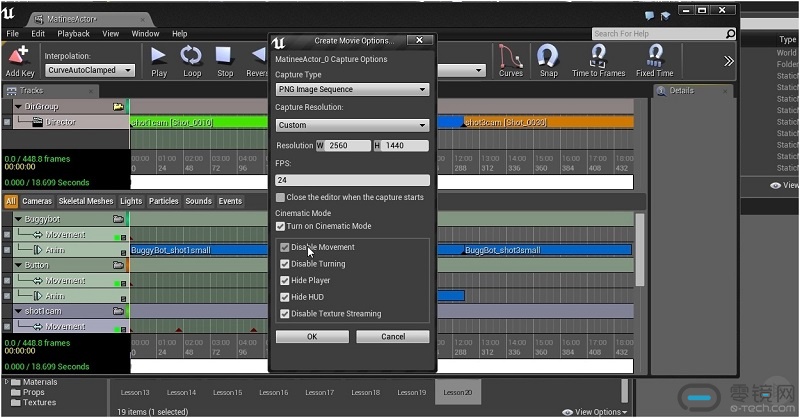This screenshot has height=418, width=800.
Task: Confirm the capture with OK button
Action: click(312, 337)
